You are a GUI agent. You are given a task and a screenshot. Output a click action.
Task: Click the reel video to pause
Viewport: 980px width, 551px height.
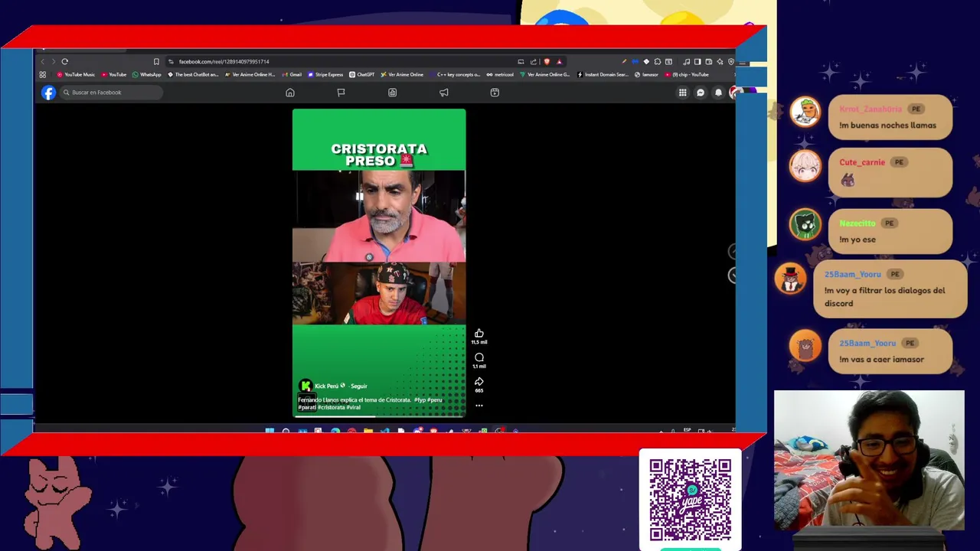pos(379,262)
